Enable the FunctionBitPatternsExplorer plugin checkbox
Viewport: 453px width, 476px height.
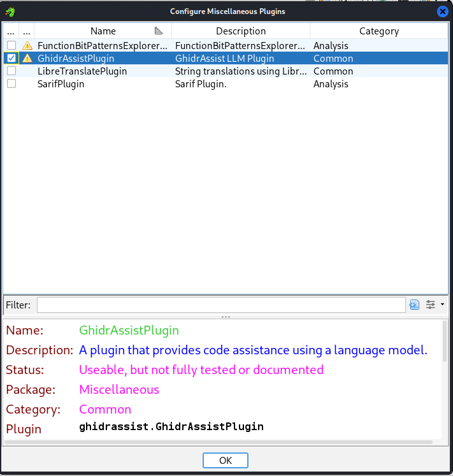pos(11,46)
